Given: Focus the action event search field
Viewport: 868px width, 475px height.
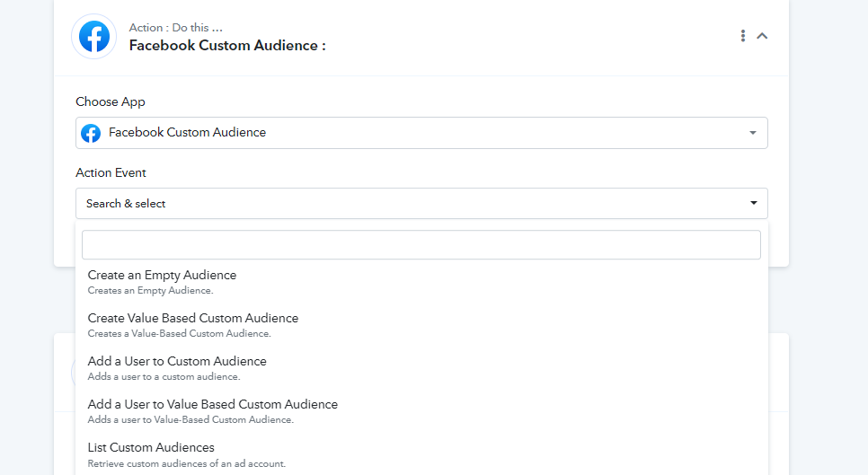Looking at the screenshot, I should (421, 244).
